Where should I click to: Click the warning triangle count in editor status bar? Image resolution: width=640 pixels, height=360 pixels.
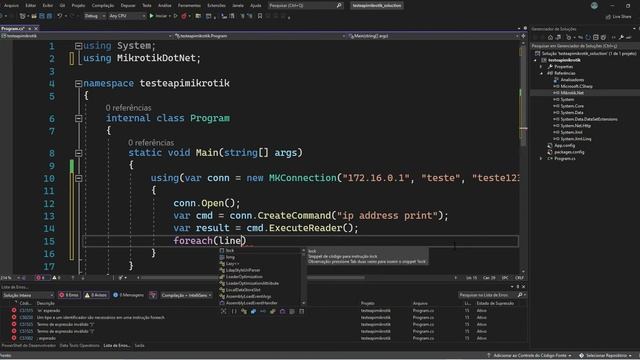56,278
